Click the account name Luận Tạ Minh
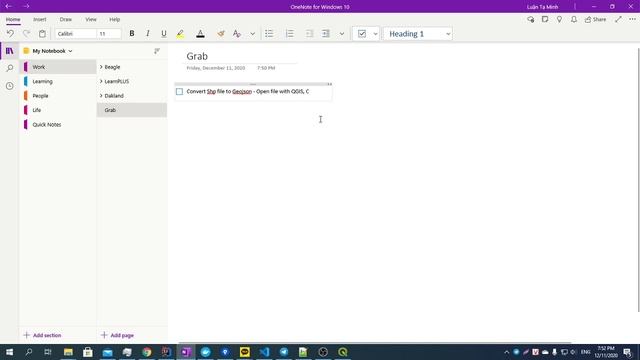Screen dimensions: 640x360 [542, 7]
